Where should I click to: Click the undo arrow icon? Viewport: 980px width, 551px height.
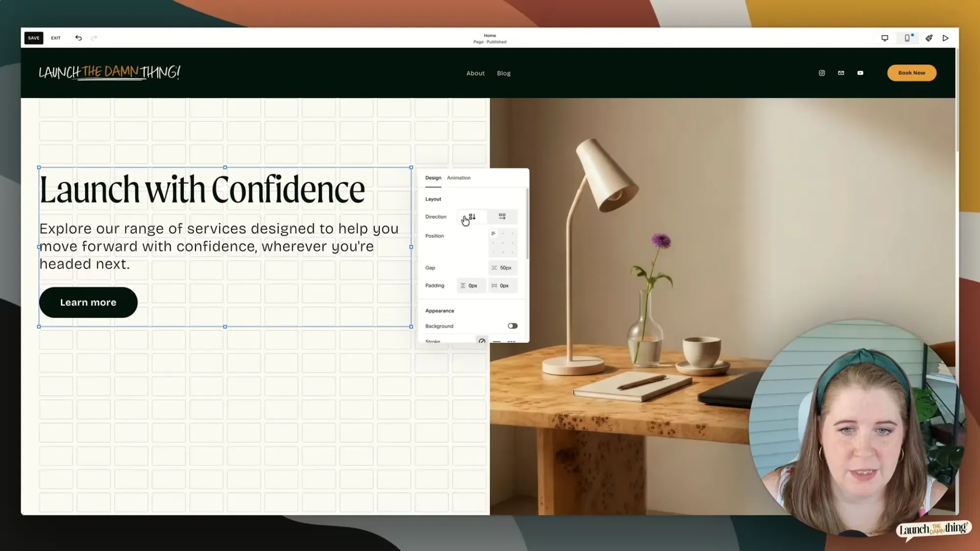click(78, 38)
